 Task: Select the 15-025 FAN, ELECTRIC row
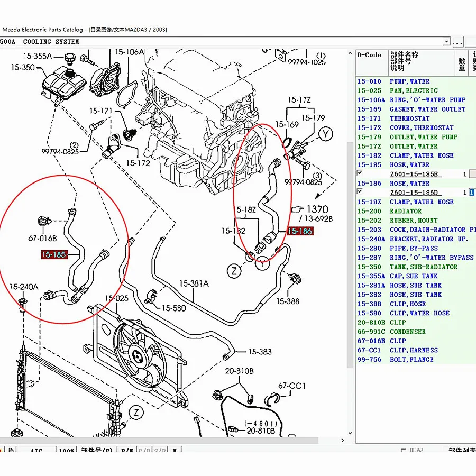[416, 91]
